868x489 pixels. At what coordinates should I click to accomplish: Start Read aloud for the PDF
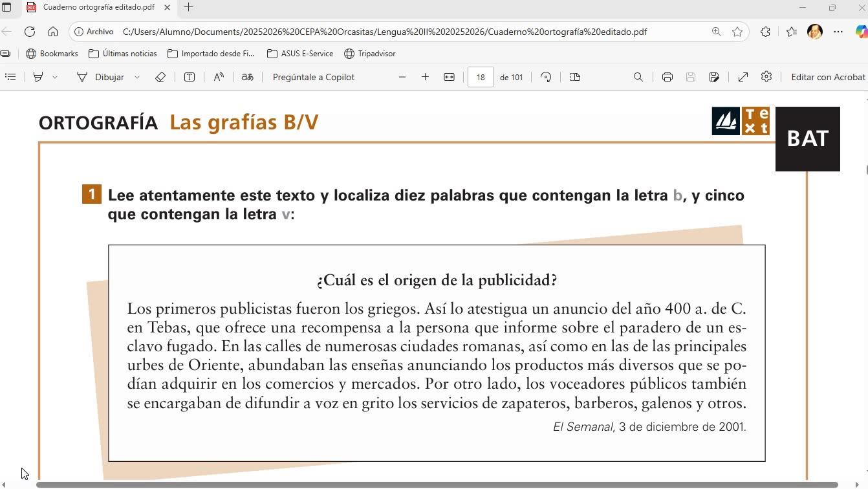(219, 77)
